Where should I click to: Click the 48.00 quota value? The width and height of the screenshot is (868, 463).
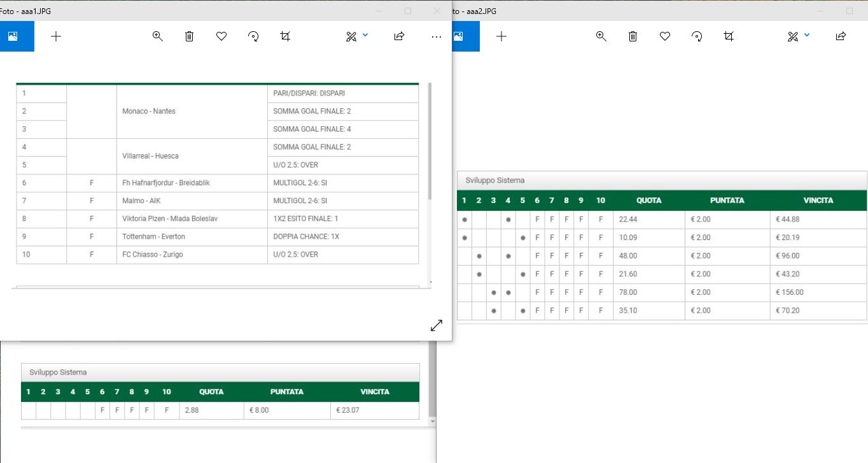pyautogui.click(x=627, y=256)
